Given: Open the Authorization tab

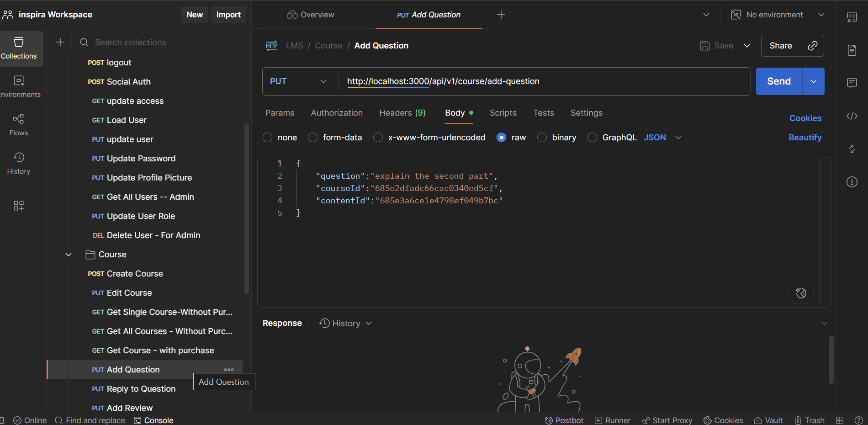Looking at the screenshot, I should pos(337,113).
